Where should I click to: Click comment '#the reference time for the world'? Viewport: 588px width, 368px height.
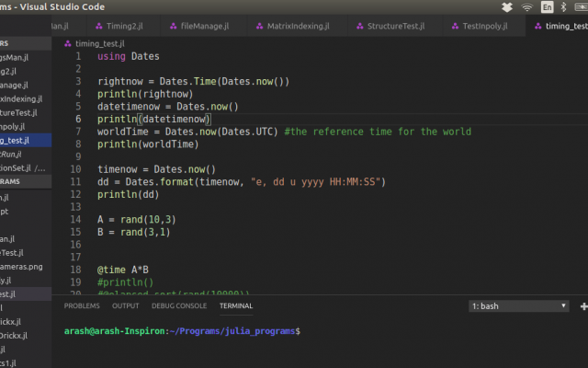click(378, 132)
